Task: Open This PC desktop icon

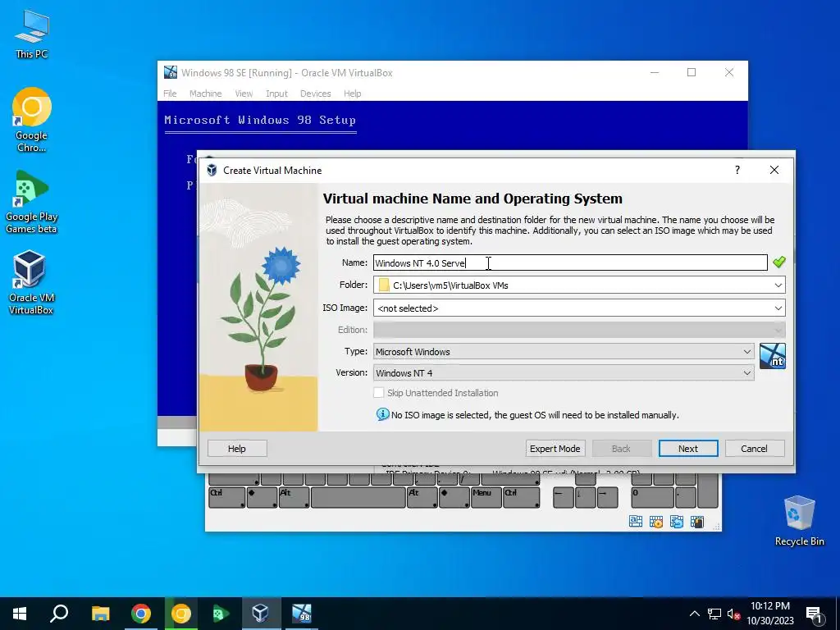Action: pyautogui.click(x=32, y=34)
